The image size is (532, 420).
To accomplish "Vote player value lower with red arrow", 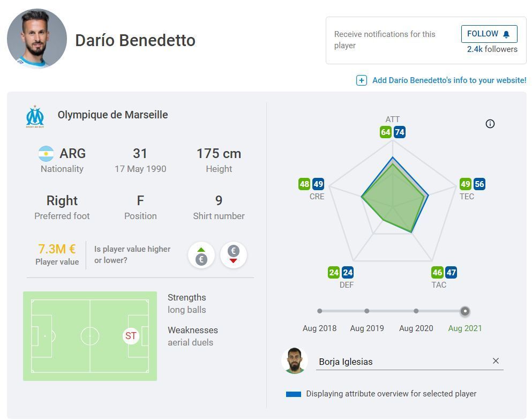I will tap(233, 254).
